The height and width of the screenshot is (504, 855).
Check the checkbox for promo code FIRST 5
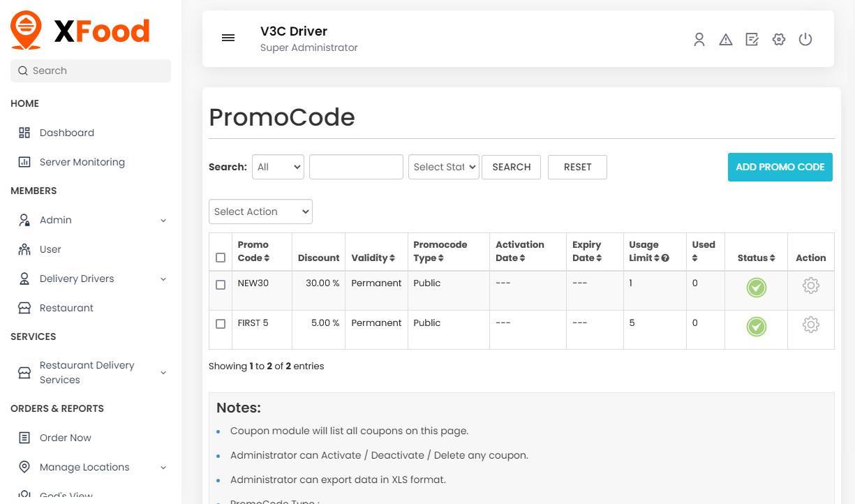click(220, 324)
